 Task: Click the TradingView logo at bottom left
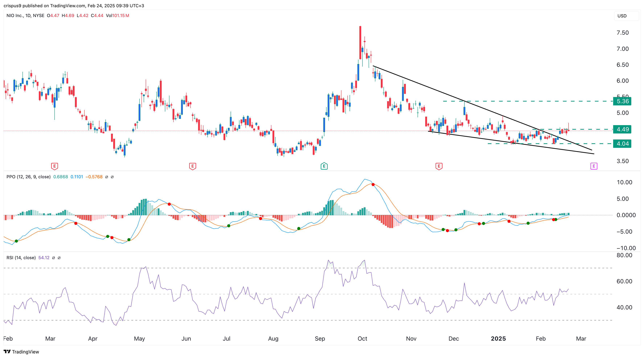click(x=22, y=352)
